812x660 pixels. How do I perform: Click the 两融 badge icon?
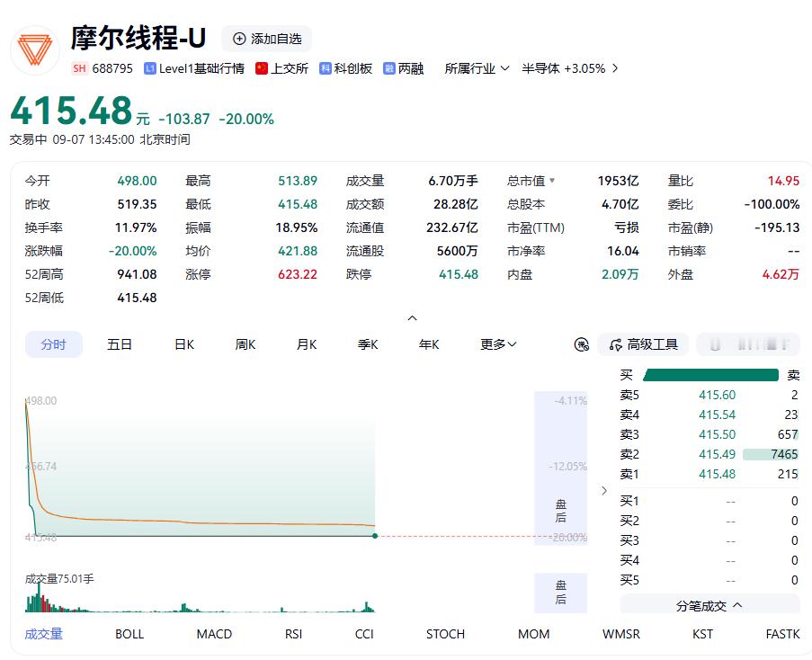click(x=388, y=68)
